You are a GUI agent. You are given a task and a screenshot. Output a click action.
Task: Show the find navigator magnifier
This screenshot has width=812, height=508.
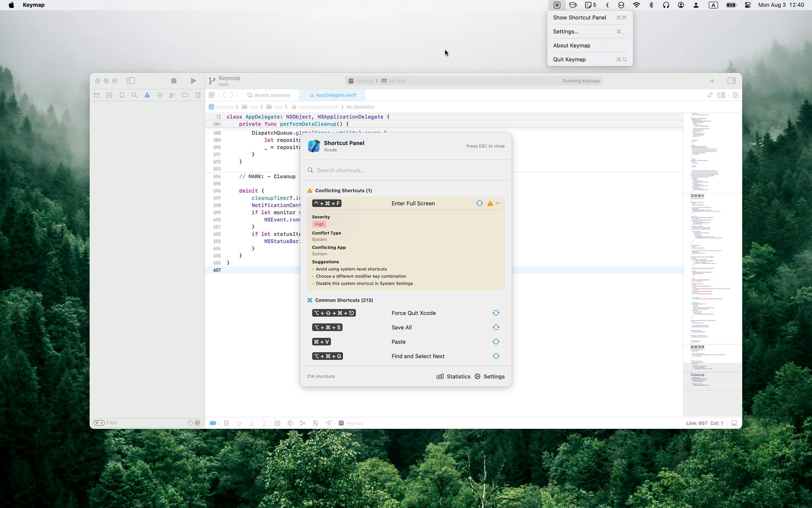tap(134, 95)
